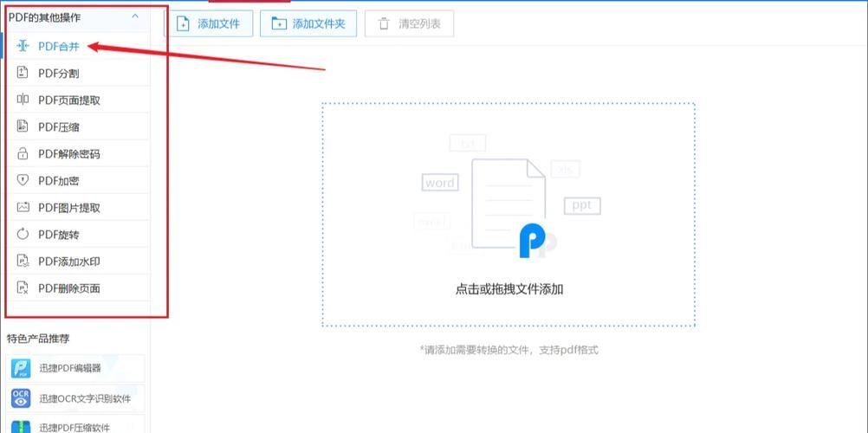Choose PDF加密 in the sidebar
Screen dimensions: 868x433
(x=77, y=180)
